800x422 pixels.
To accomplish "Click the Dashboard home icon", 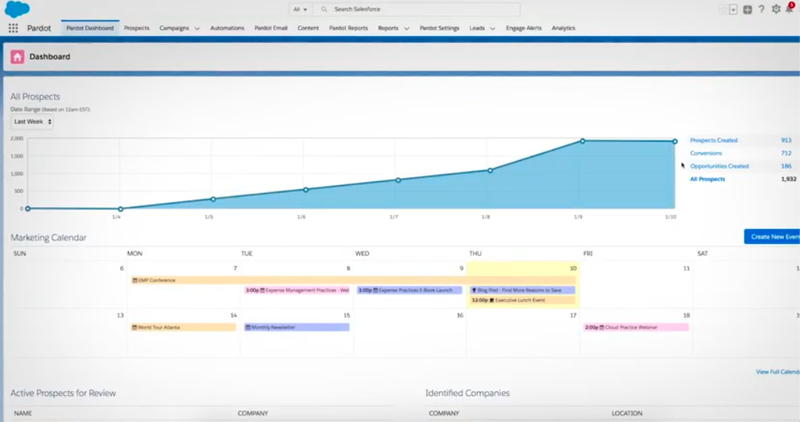I will (17, 57).
